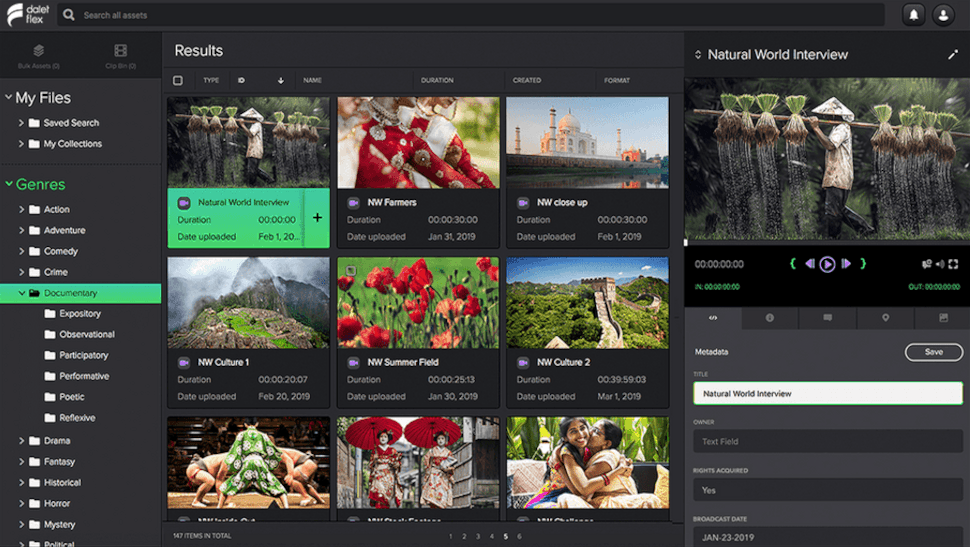Image resolution: width=970 pixels, height=547 pixels.
Task: Open the Clip Bin panel
Action: tap(121, 56)
